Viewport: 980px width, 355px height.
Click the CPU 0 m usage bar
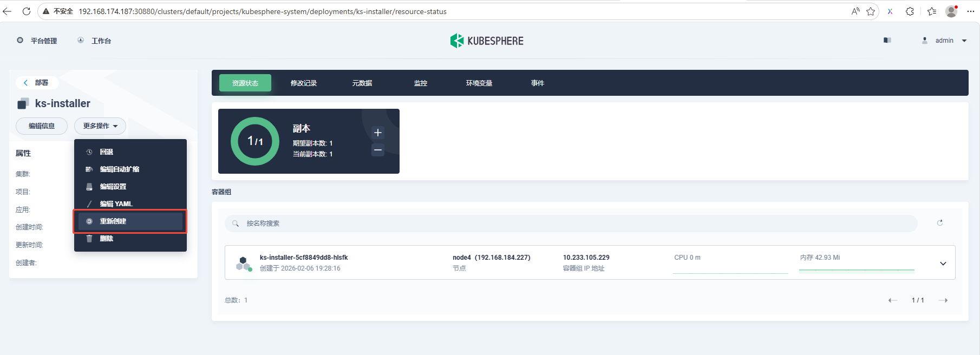coord(730,272)
